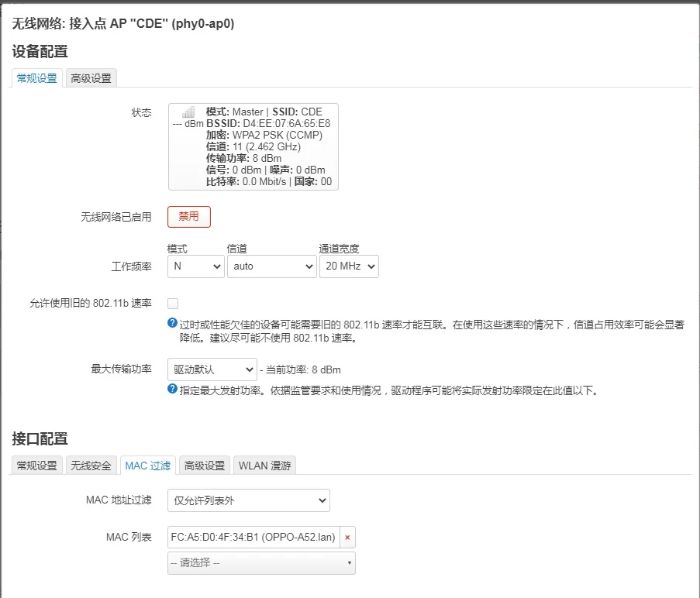Switch to the 高级设置 tab under 设备配置
Screen dimensions: 700x598
pyautogui.click(x=91, y=77)
